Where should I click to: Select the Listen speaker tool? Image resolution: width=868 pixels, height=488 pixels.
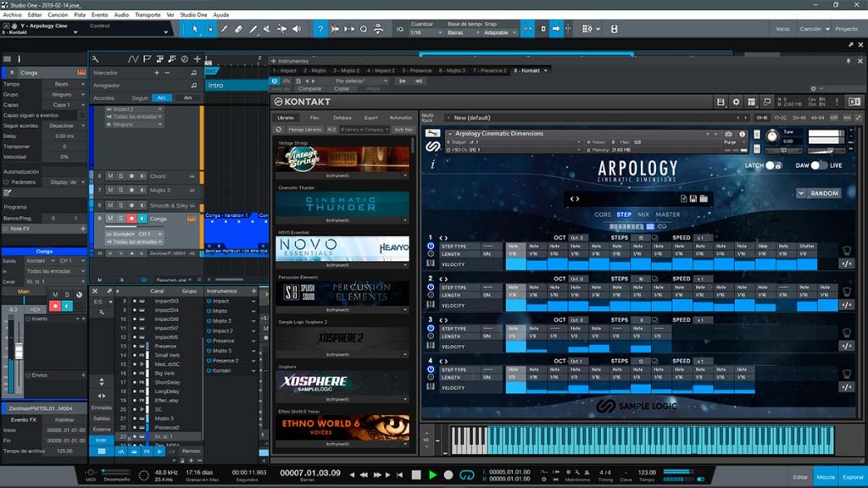point(297,29)
